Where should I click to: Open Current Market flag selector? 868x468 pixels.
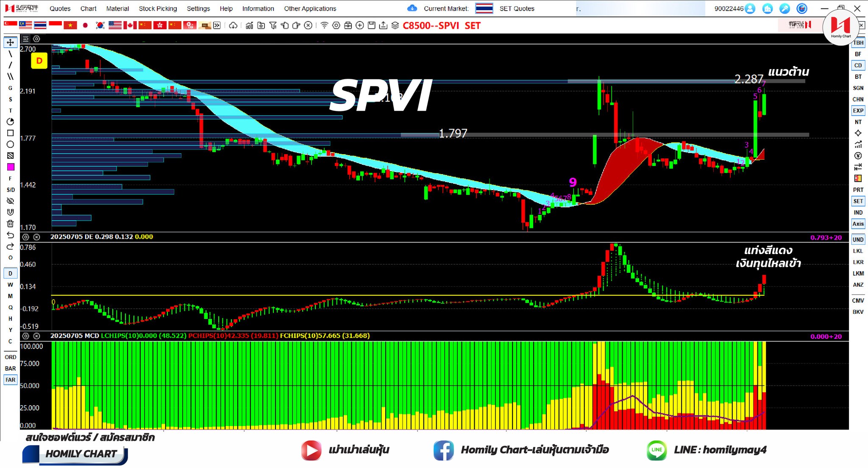484,8
